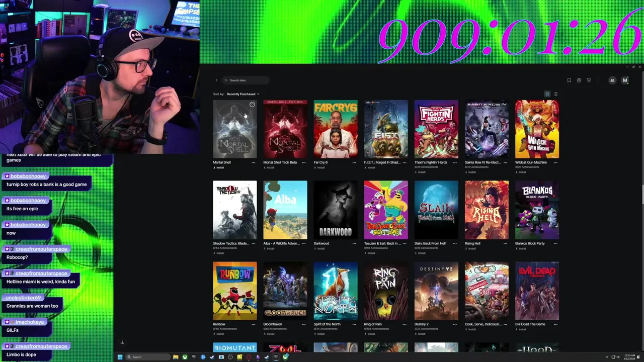Open the shopping cart icon
The width and height of the screenshot is (644, 362).
coord(589,80)
